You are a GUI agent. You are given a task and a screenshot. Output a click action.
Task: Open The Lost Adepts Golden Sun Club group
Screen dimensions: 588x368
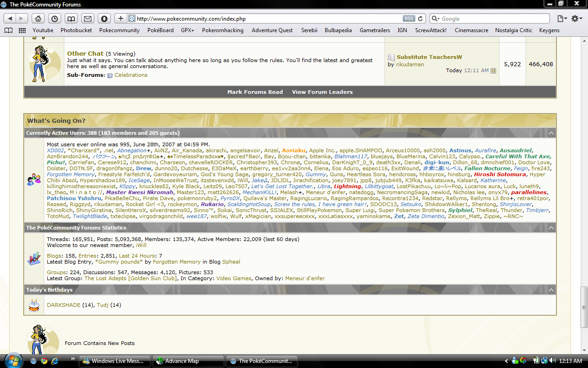click(x=130, y=278)
